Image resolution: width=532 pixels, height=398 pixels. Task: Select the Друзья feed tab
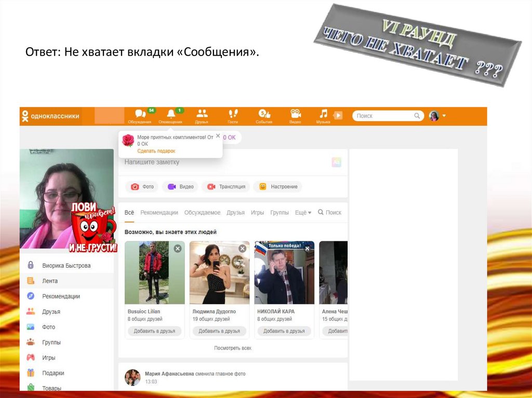coord(235,213)
